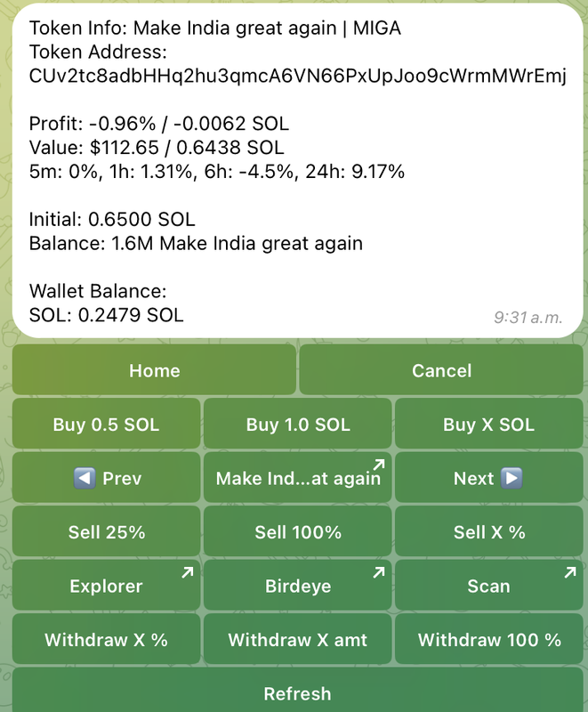Select the Withdraw X % option
This screenshot has width=588, height=712.
[106, 639]
